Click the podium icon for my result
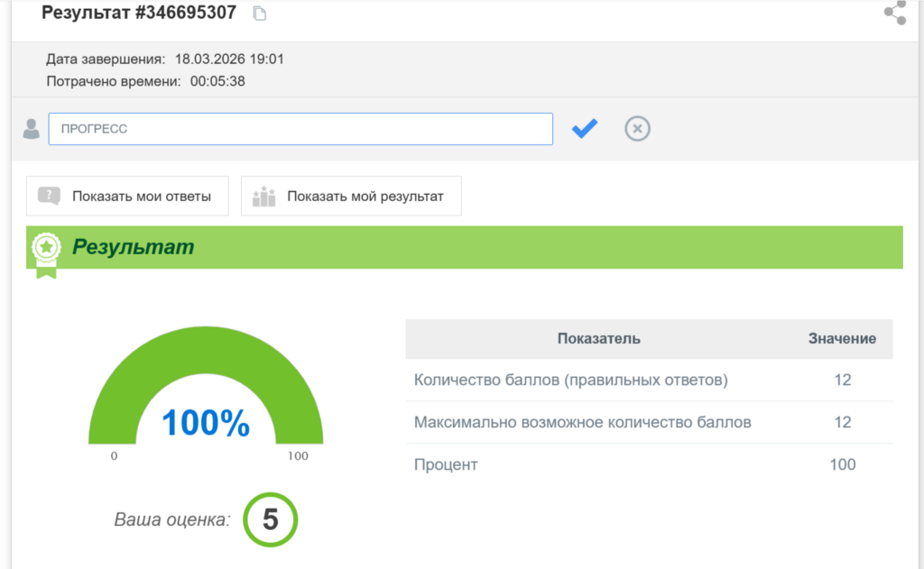This screenshot has height=569, width=924. [263, 196]
